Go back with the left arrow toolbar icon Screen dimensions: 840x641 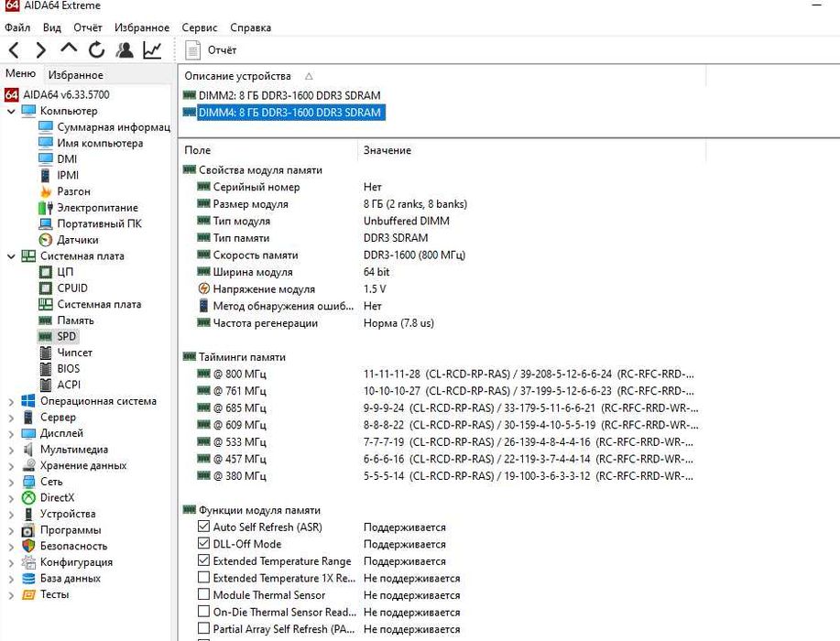15,50
